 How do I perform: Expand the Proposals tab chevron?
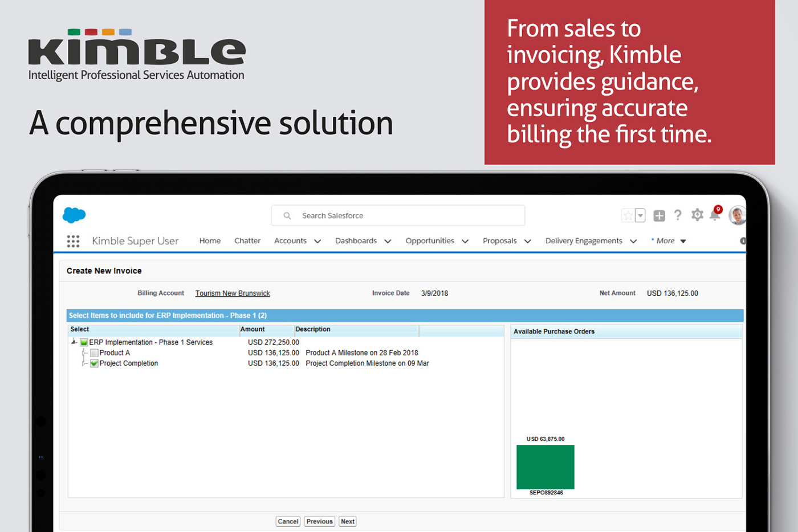pyautogui.click(x=528, y=242)
